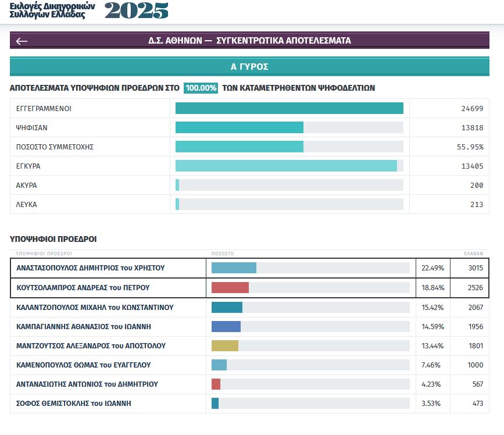
Task: Click the ΕΓΓΕΓΡΑΜΜΕΝΟΙ full teal bar
Action: [x=289, y=109]
